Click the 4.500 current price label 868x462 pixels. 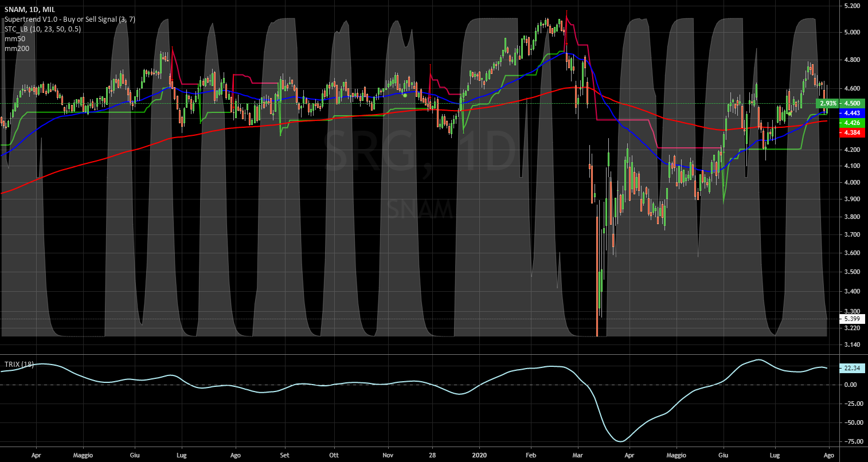(x=851, y=103)
